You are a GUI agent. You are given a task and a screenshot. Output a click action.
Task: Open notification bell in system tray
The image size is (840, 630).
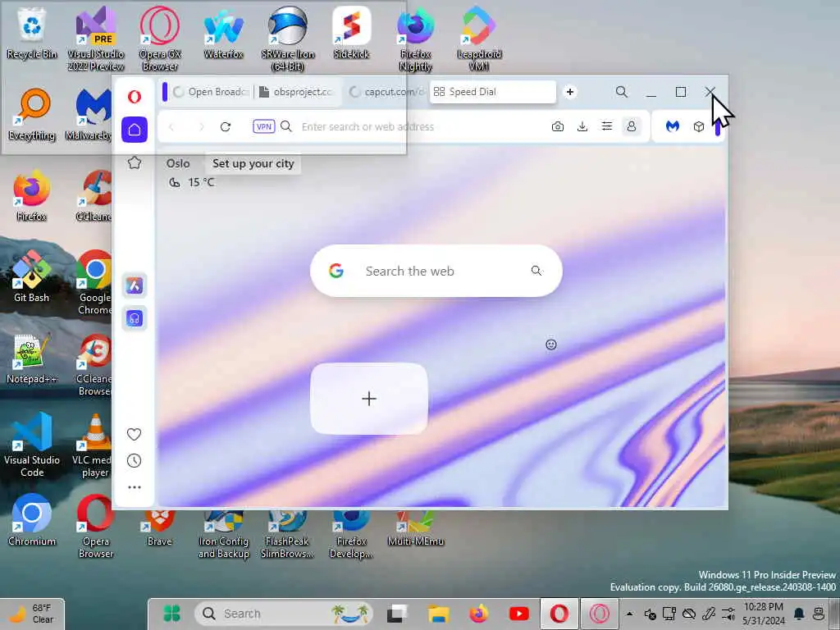click(799, 614)
